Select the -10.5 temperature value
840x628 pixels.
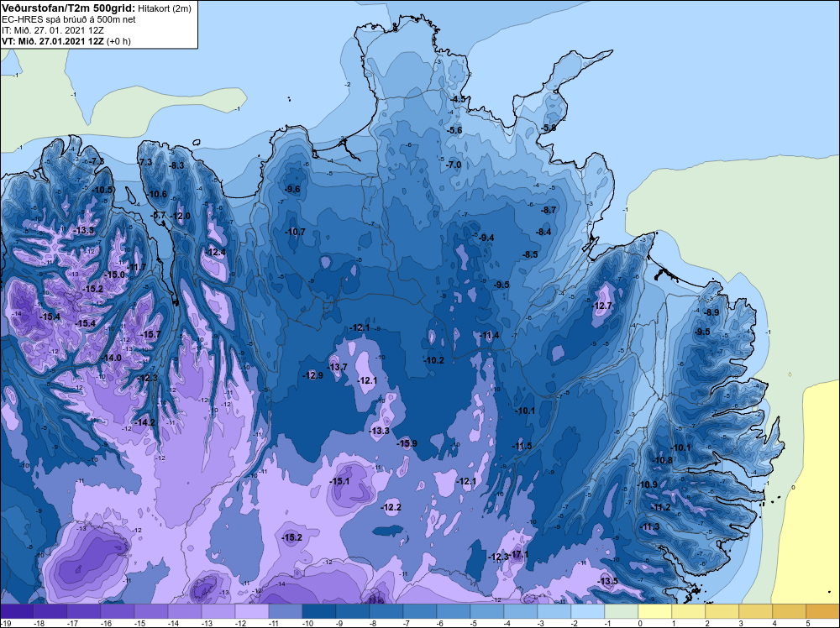(x=102, y=190)
